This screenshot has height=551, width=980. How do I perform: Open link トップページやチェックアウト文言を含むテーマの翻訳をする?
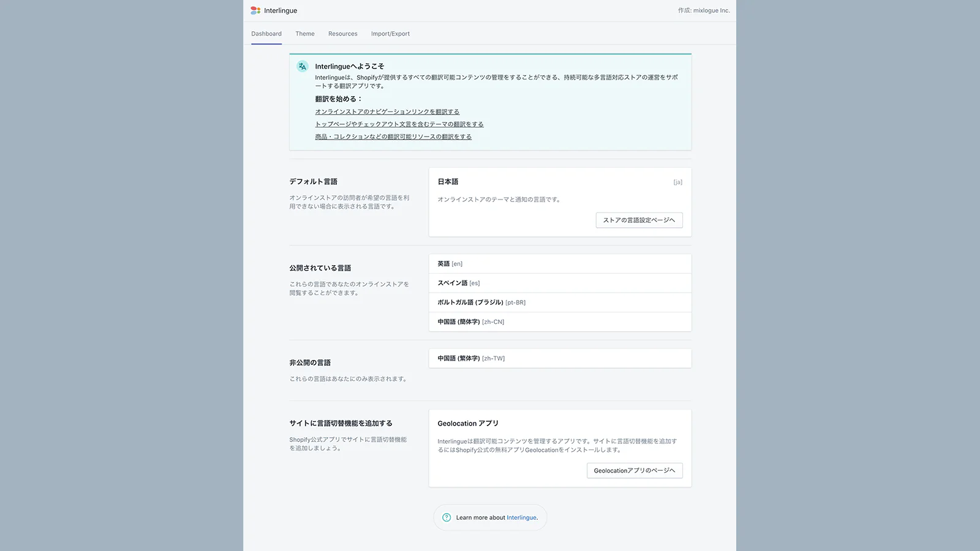399,124
